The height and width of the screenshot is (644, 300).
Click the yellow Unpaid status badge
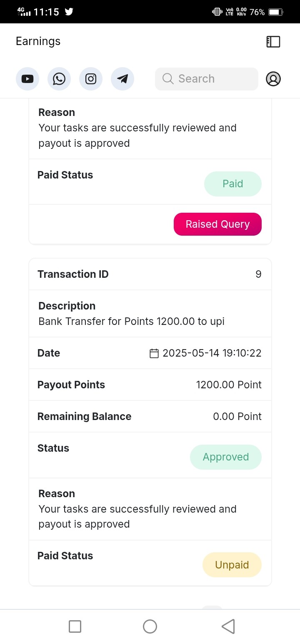232,565
